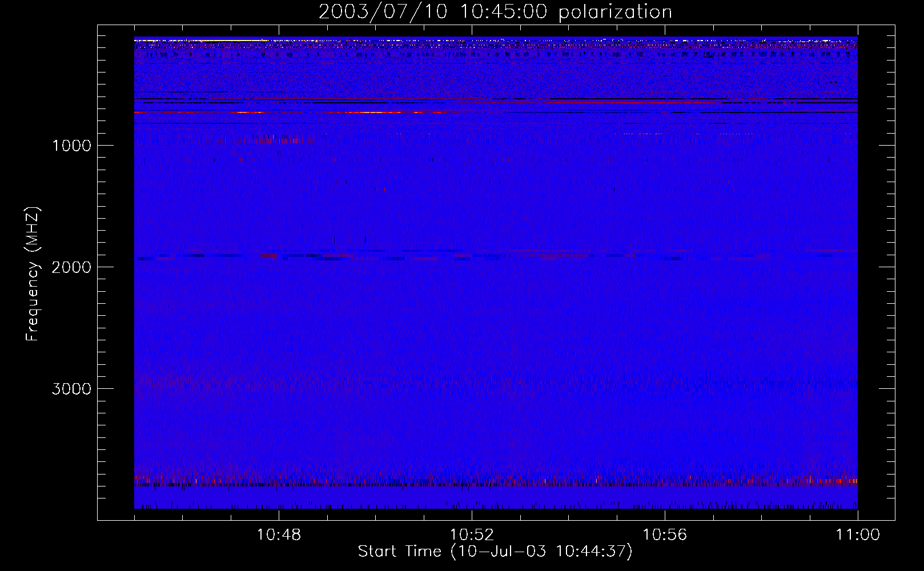The width and height of the screenshot is (924, 571).
Task: Click the 10:48 time tick label
Action: tap(279, 535)
